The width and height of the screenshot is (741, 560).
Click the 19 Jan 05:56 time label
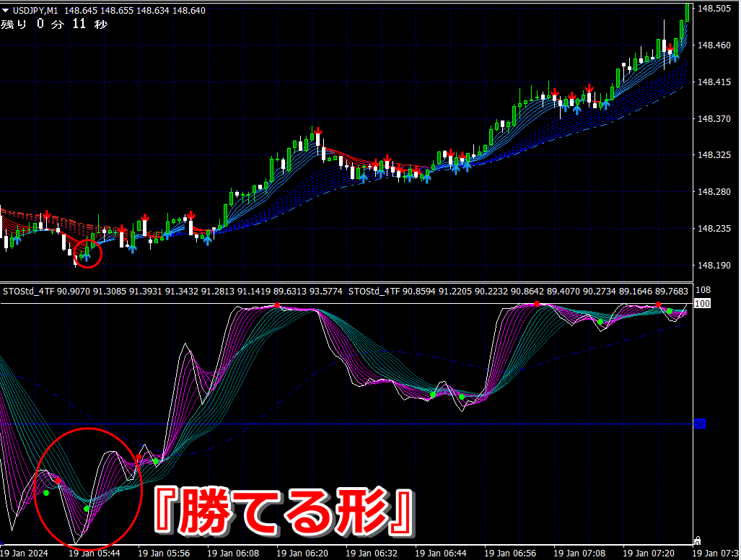(164, 553)
